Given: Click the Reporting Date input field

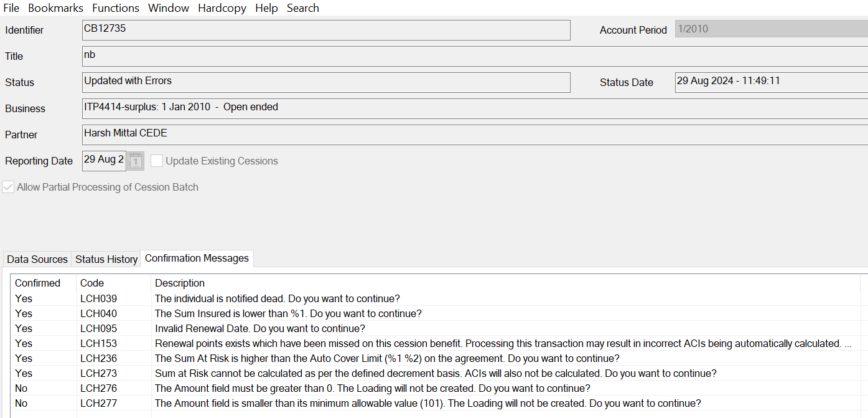Looking at the screenshot, I should tap(103, 161).
